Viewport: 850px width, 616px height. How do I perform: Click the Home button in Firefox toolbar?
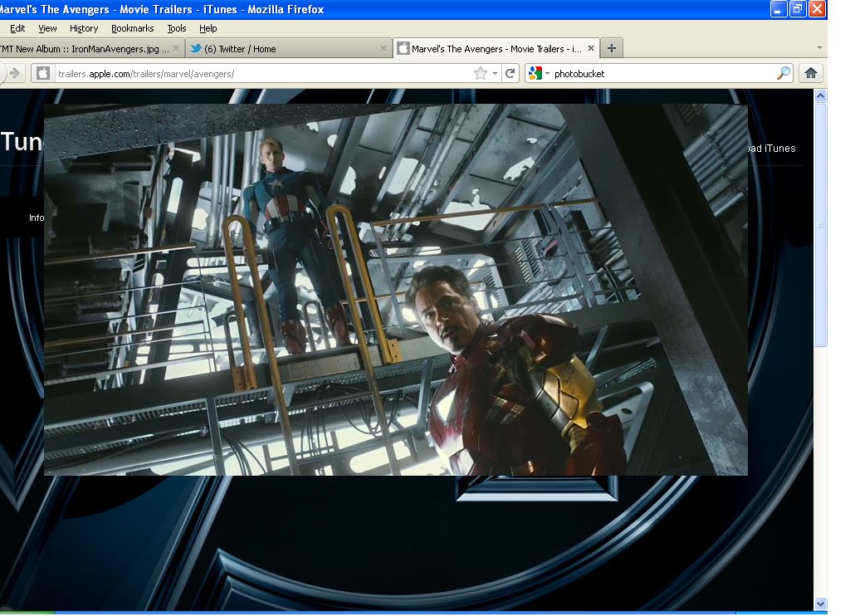811,73
